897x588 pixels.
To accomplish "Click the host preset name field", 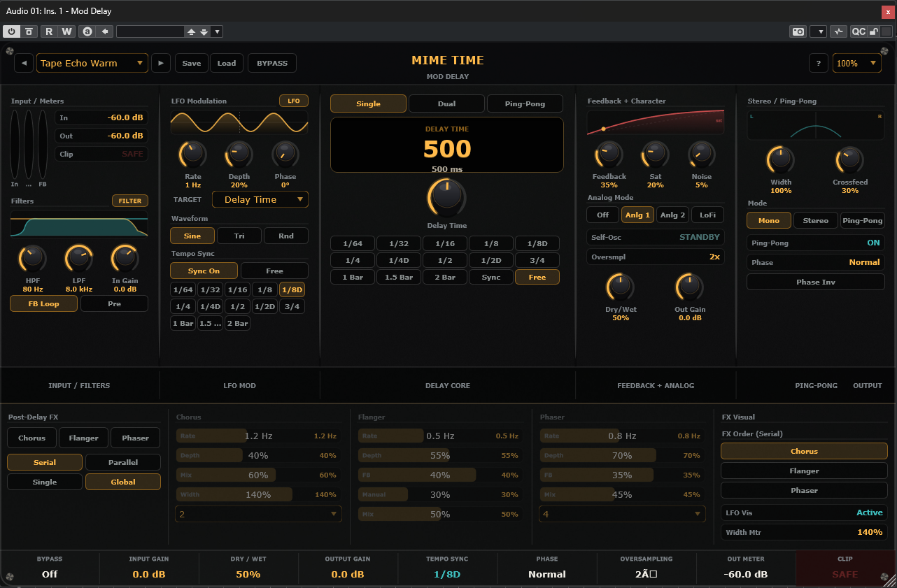I will tap(150, 31).
